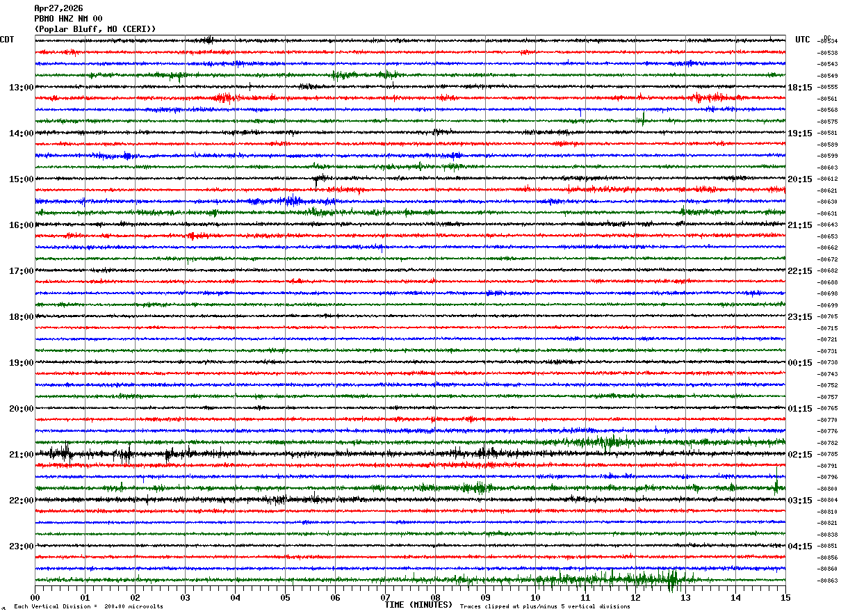
Task: Click the DC offset value -80863
Action: (x=827, y=581)
